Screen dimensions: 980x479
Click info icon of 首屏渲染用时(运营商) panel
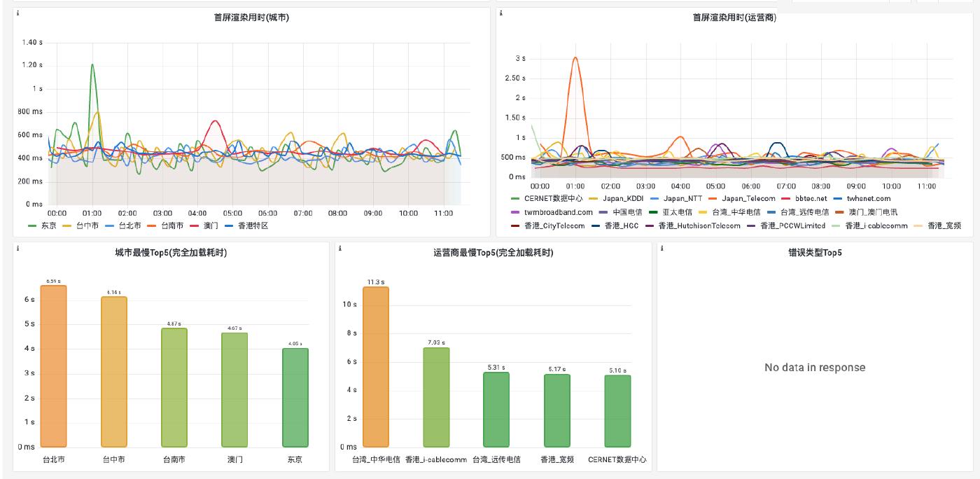500,13
